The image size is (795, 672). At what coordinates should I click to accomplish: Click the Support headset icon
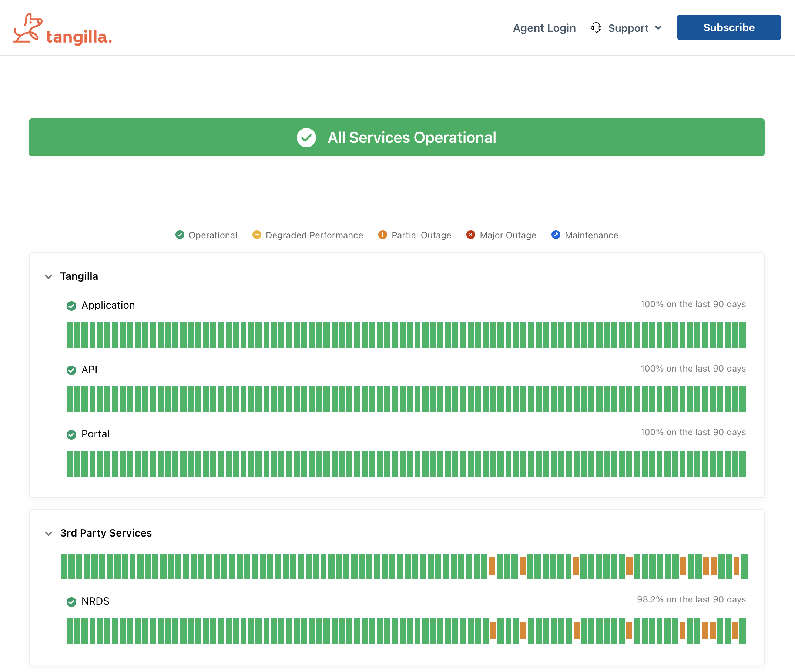596,27
